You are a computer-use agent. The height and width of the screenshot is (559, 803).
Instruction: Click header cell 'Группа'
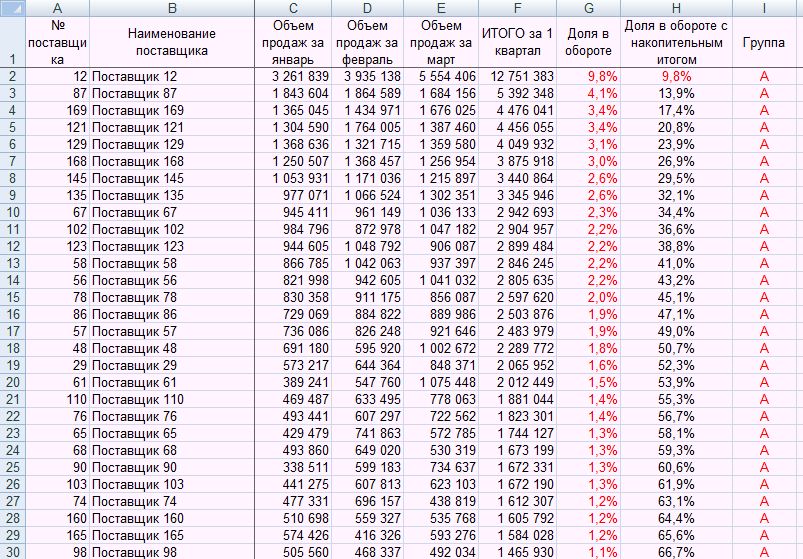[x=764, y=42]
